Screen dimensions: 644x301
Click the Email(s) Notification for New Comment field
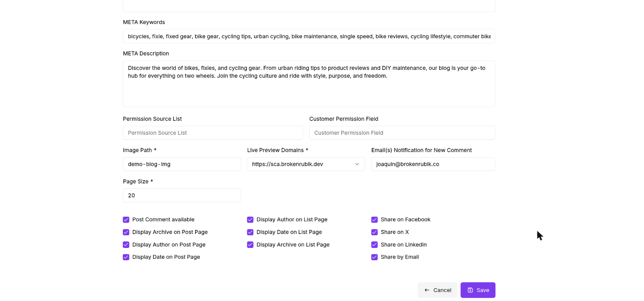(433, 164)
